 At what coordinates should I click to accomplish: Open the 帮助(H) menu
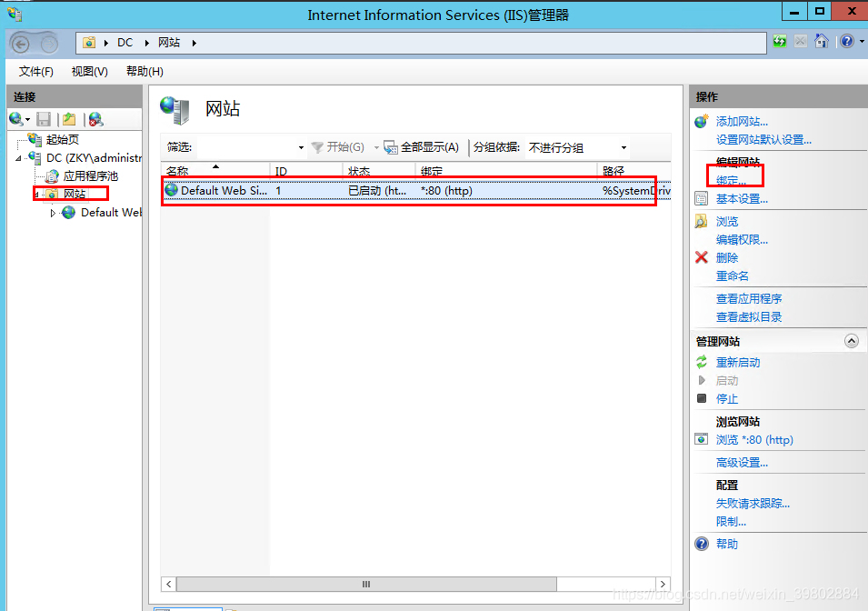(x=145, y=72)
